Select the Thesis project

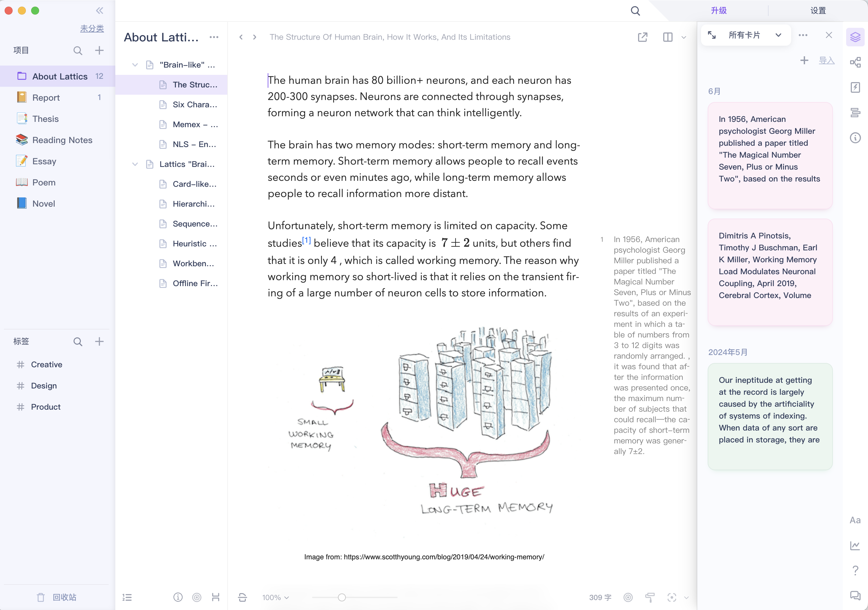(57, 119)
